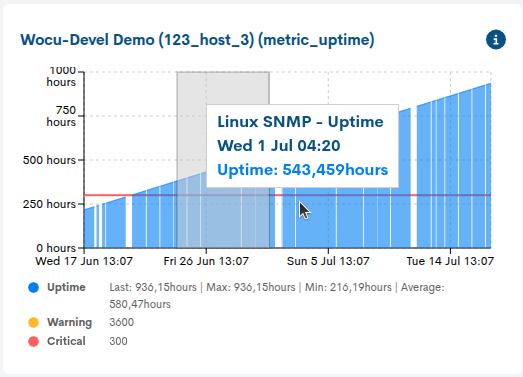This screenshot has height=377, width=523.
Task: Toggle the yellow Warning legend dot
Action: click(x=34, y=322)
